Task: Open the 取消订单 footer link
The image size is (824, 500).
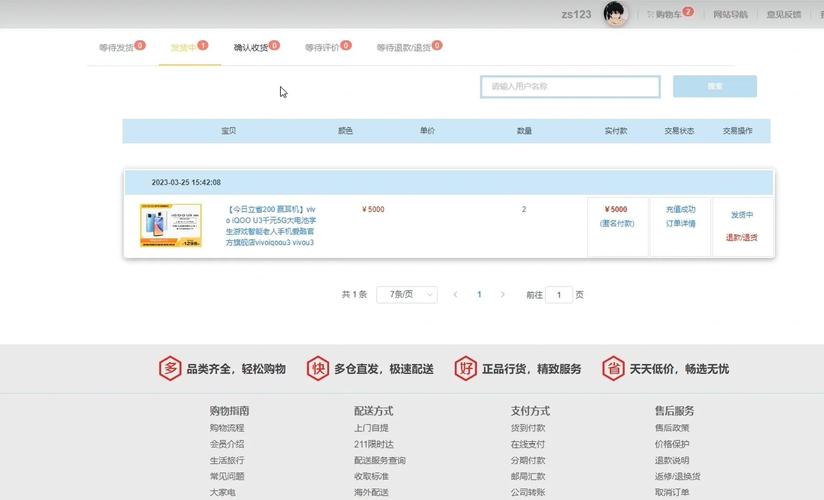Action: (672, 492)
